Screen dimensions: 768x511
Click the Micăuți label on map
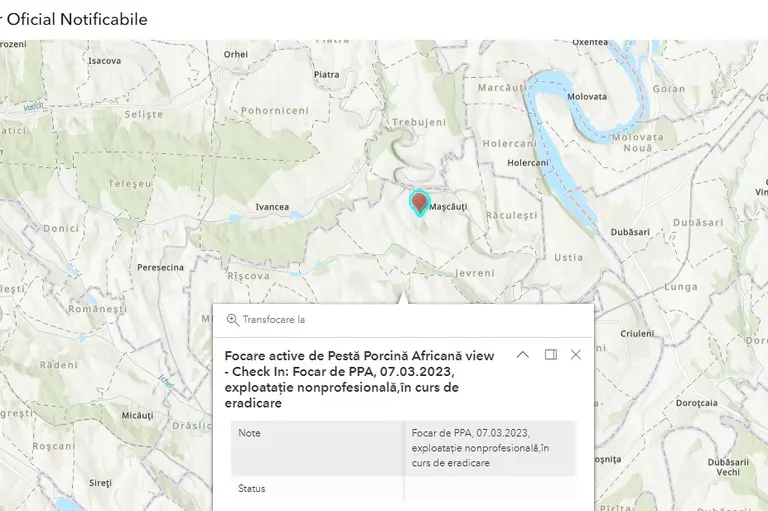137,415
